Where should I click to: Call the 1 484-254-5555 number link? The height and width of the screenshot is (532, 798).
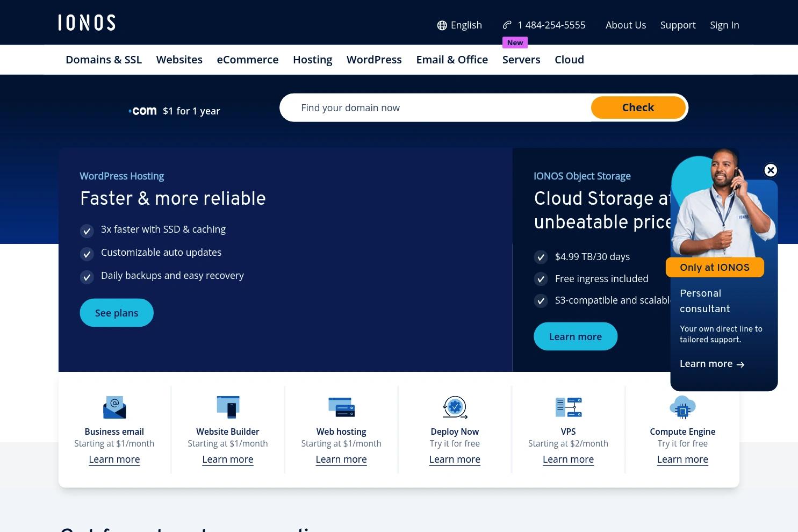tap(551, 25)
